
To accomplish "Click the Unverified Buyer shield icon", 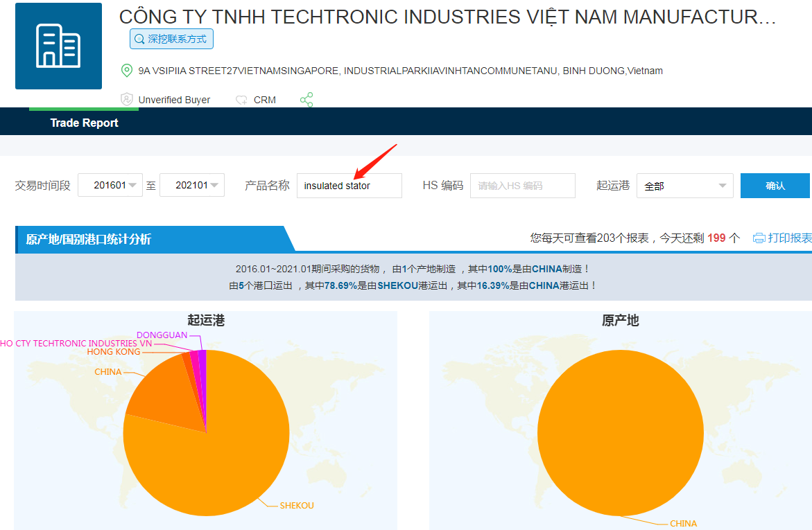I will point(126,99).
